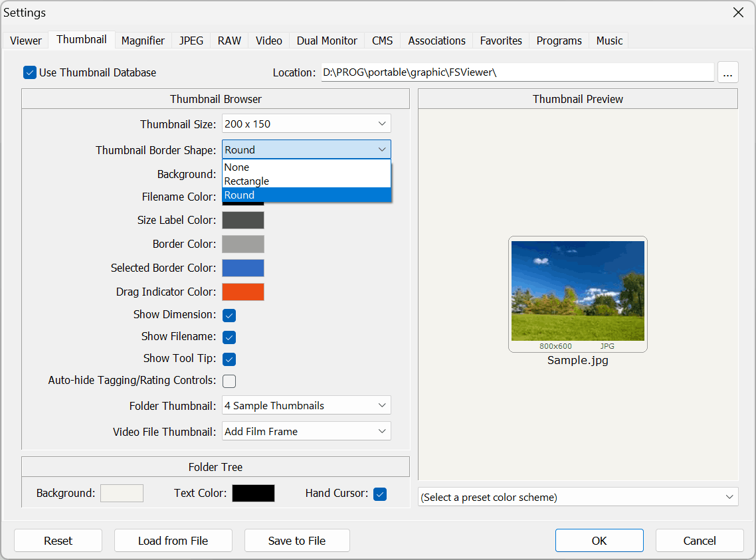Image resolution: width=756 pixels, height=560 pixels.
Task: Go to the Dual Monitor tab
Action: 327,41
